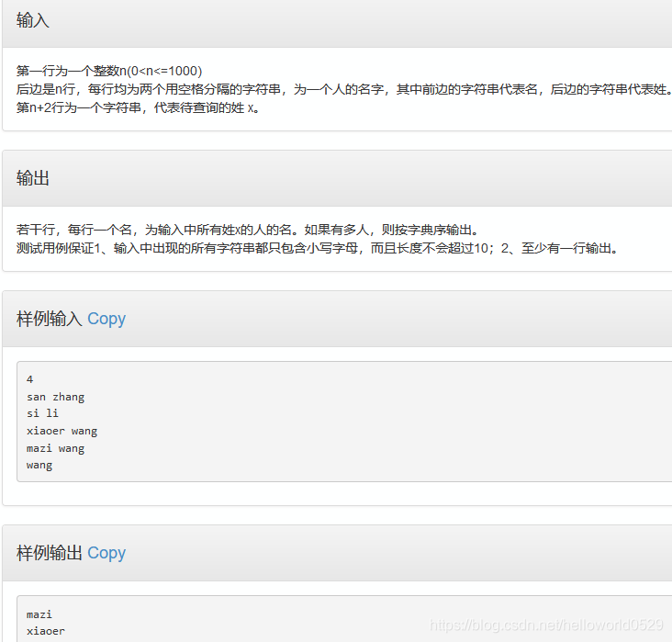Click the sample input line '4'
This screenshot has height=642, width=672.
29,379
